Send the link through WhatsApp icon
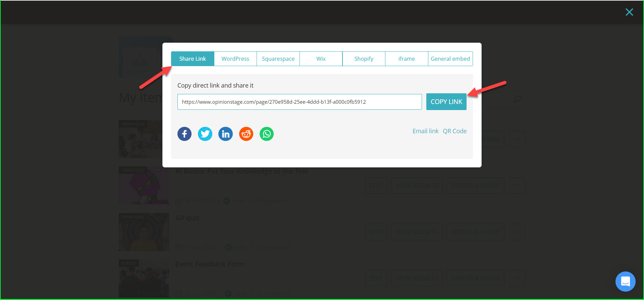644x300 pixels. (x=267, y=134)
